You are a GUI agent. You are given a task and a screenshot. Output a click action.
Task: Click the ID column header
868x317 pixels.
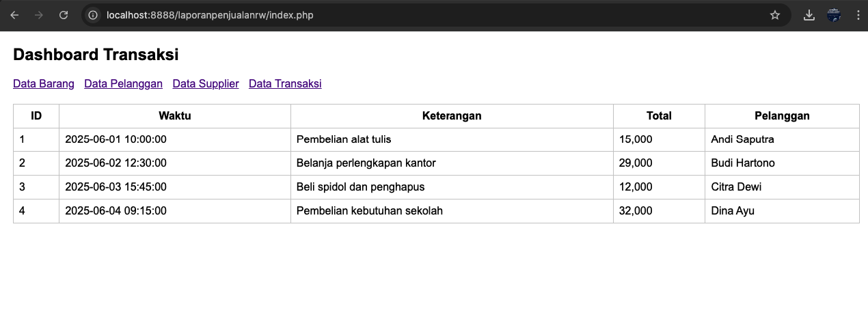click(36, 116)
